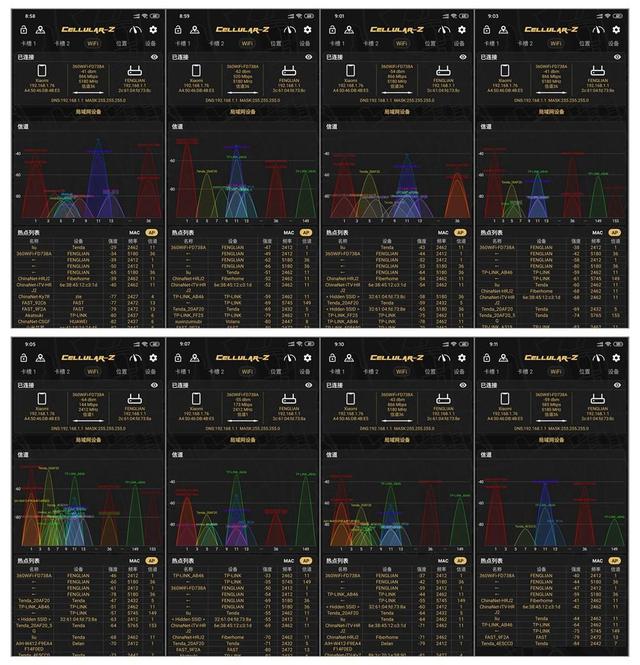Viewport: 640px width, 665px height.
Task: Open the speed gauge icon in 8:59 screen
Action: (x=290, y=30)
